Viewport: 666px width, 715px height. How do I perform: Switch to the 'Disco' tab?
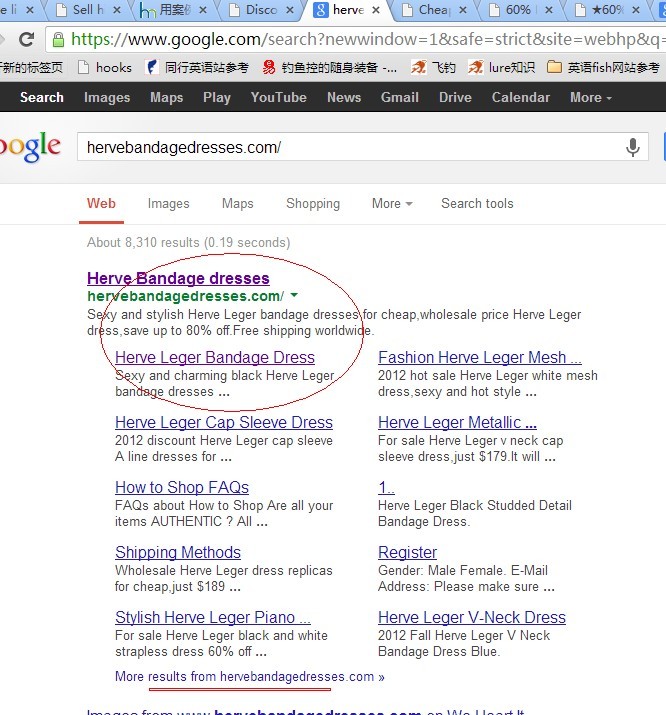click(x=257, y=10)
